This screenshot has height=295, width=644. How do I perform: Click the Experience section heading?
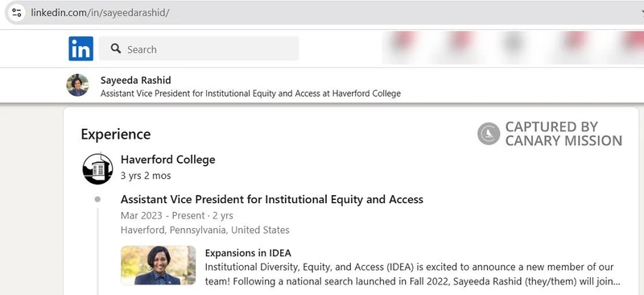(115, 134)
